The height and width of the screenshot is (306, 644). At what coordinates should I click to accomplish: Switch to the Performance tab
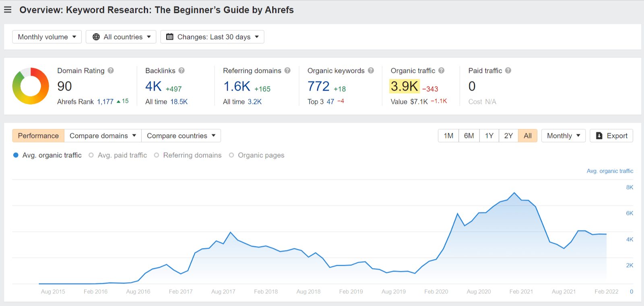38,136
